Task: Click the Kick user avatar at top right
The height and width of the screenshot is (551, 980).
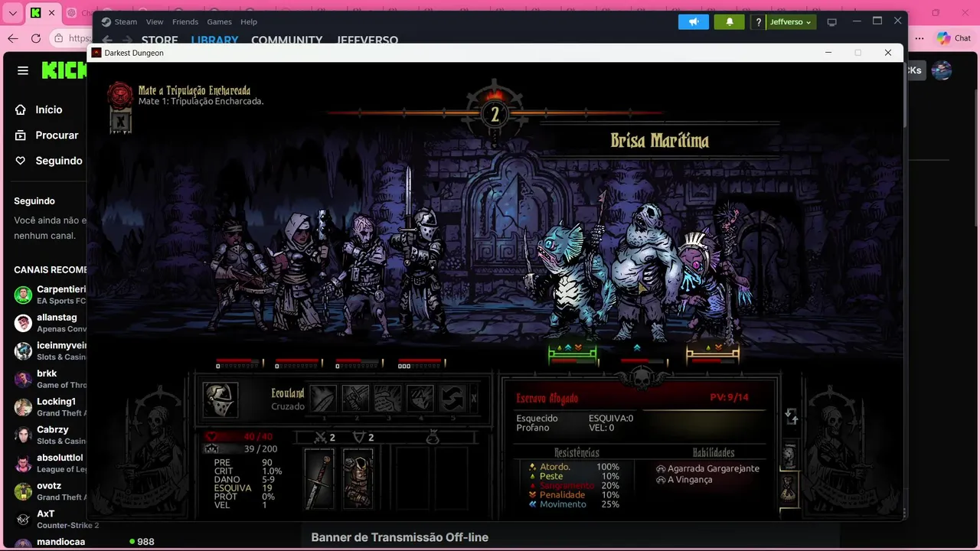Action: coord(942,70)
